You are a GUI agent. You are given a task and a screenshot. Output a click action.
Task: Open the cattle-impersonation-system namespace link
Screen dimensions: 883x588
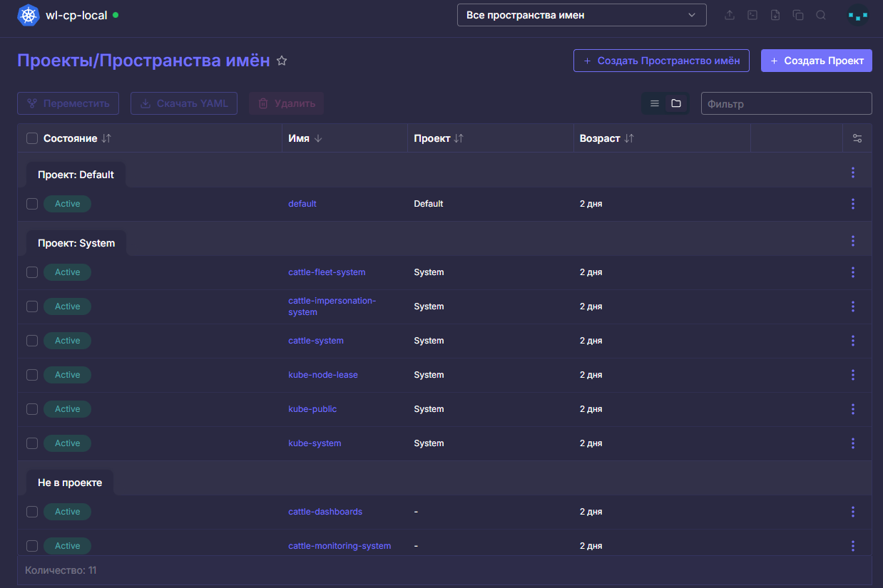332,306
